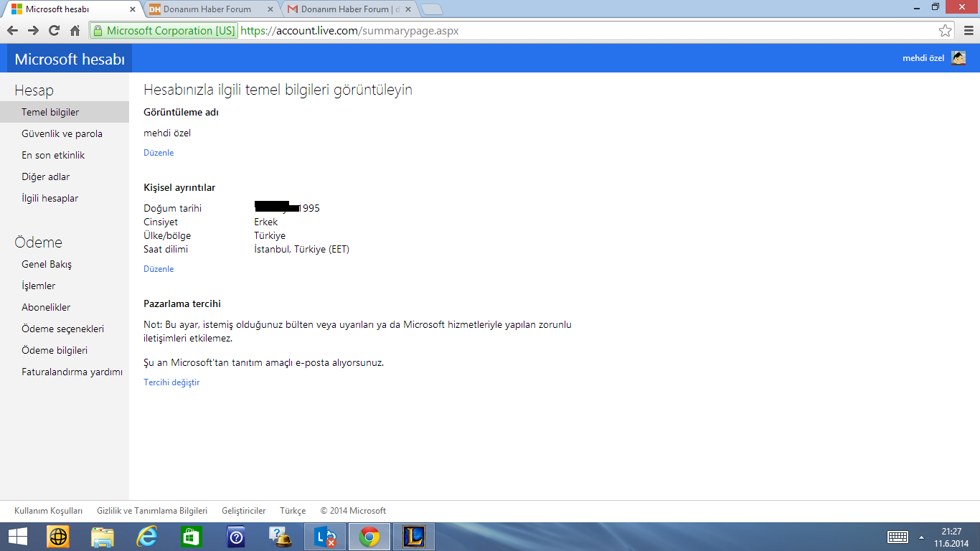Open a new browser tab
Image resolution: width=980 pixels, height=551 pixels.
(431, 9)
